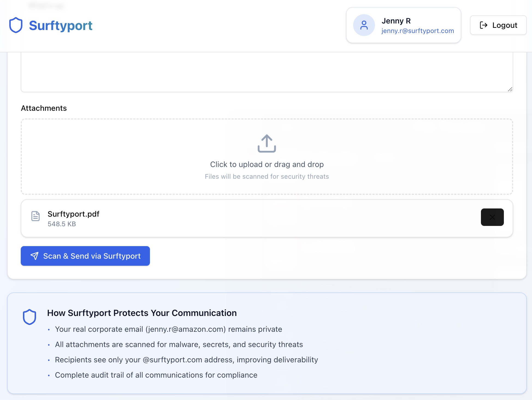
Task: Click the Jenny R profile name
Action: [x=396, y=21]
